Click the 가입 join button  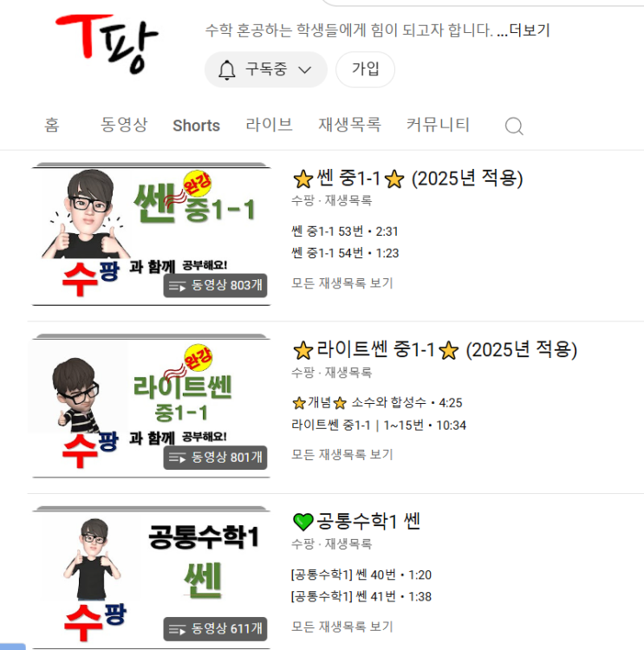click(365, 69)
